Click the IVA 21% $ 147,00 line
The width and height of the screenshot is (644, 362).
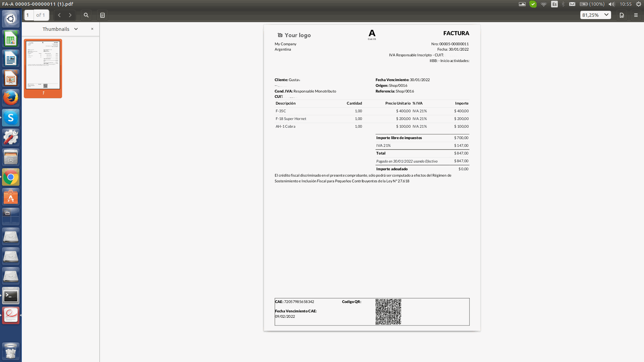(x=422, y=145)
